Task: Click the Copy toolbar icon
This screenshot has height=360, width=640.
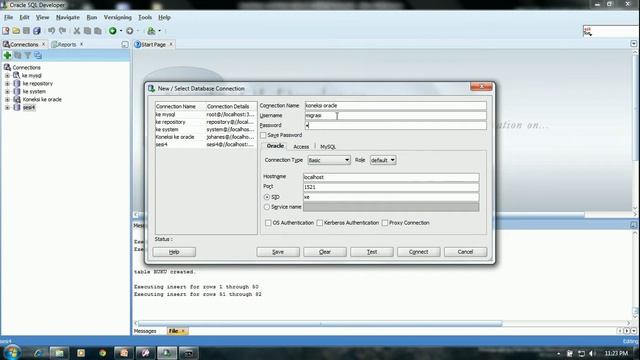Action: (87, 31)
